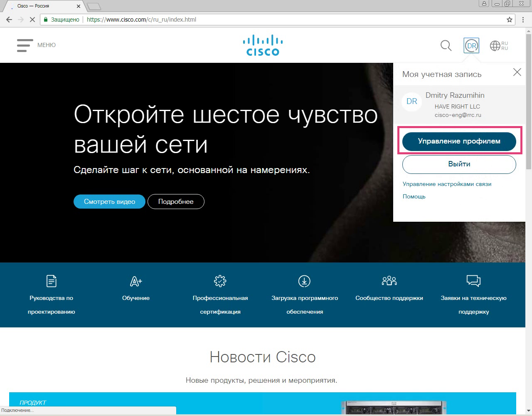Click the Обучение A+ icon

pyautogui.click(x=136, y=281)
